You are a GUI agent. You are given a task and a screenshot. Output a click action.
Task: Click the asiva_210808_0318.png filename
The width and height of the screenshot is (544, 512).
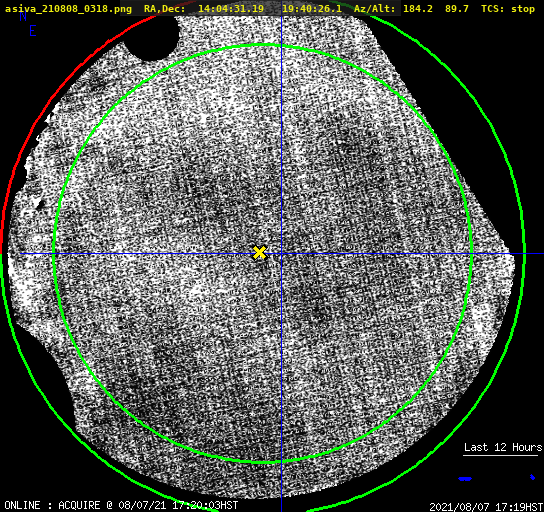[68, 9]
